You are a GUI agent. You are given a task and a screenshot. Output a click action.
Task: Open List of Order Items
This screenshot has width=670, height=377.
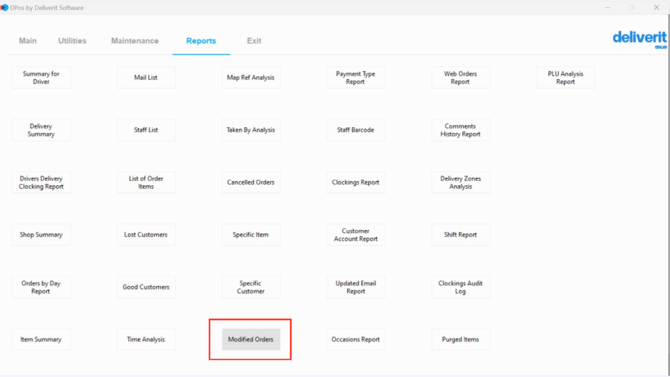[146, 183]
